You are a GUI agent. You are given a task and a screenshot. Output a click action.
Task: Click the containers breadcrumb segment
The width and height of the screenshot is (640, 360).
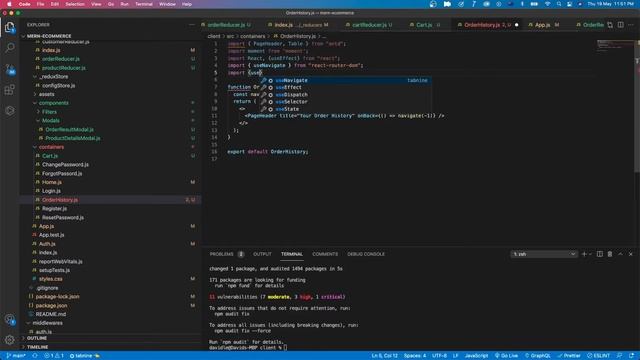point(252,36)
